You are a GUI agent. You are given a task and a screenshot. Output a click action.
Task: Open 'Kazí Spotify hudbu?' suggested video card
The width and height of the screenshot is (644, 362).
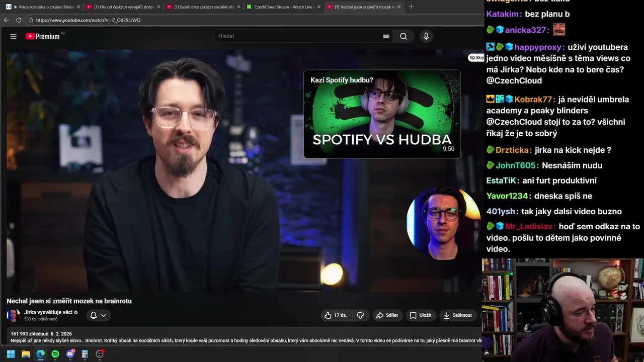382,114
